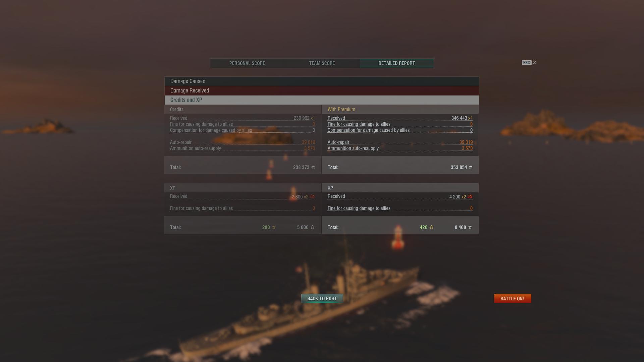Switch to the Personal Score tab
The height and width of the screenshot is (362, 644).
click(x=247, y=63)
